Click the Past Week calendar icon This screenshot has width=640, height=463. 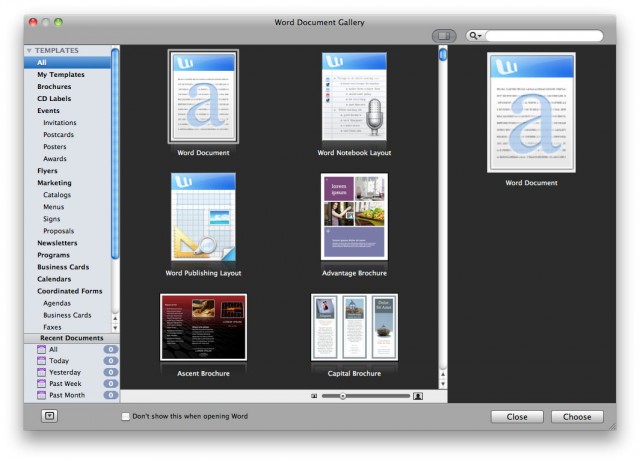point(41,384)
